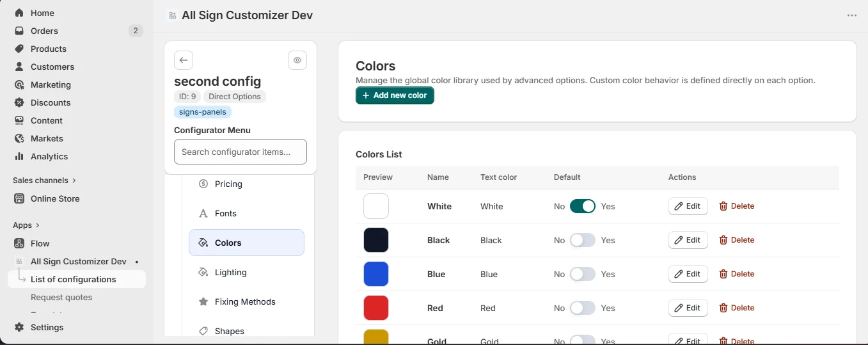Viewport: 868px width, 345px height.
Task: Click the Text color column header
Action: [499, 177]
